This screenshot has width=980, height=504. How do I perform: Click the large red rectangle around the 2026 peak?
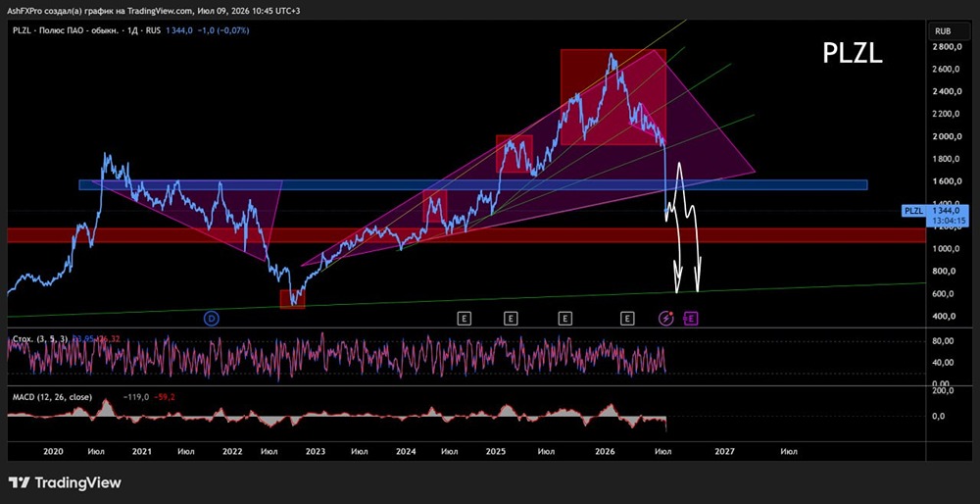(612, 97)
